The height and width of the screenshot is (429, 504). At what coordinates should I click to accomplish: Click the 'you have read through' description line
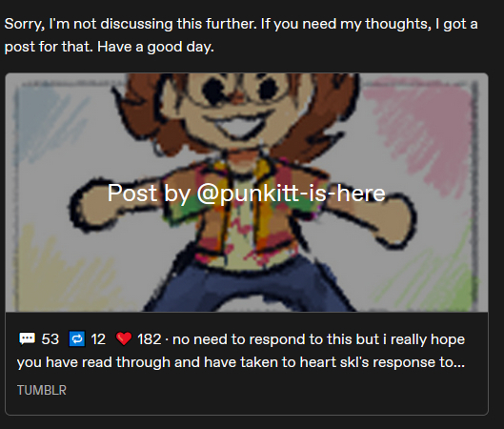tap(241, 362)
